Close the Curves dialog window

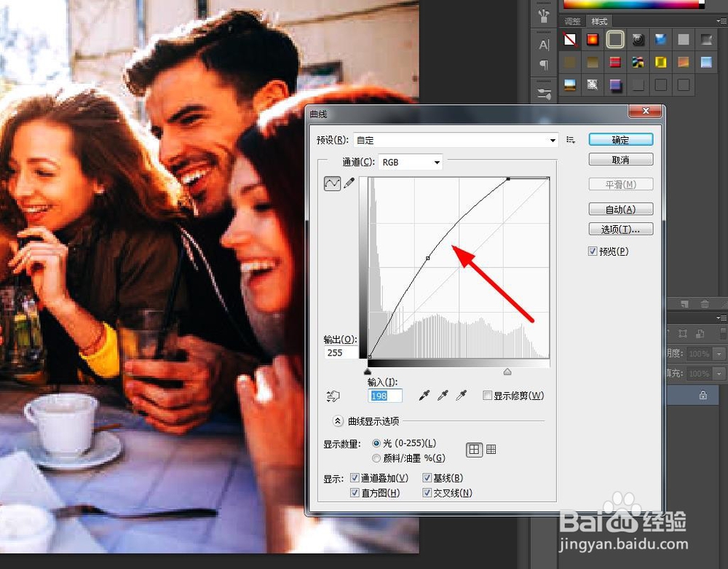[x=644, y=111]
